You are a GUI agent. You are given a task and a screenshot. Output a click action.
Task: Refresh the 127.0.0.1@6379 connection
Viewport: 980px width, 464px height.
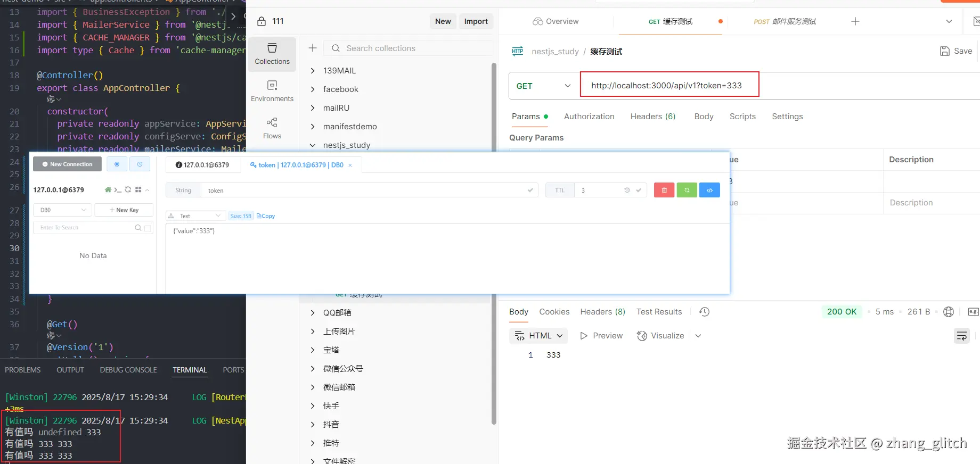[x=128, y=189]
